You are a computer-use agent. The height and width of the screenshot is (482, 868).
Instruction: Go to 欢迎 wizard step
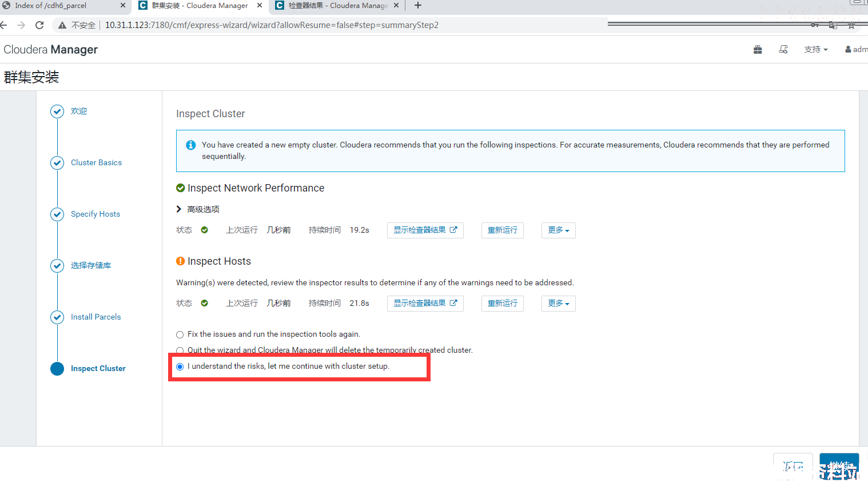(x=79, y=111)
